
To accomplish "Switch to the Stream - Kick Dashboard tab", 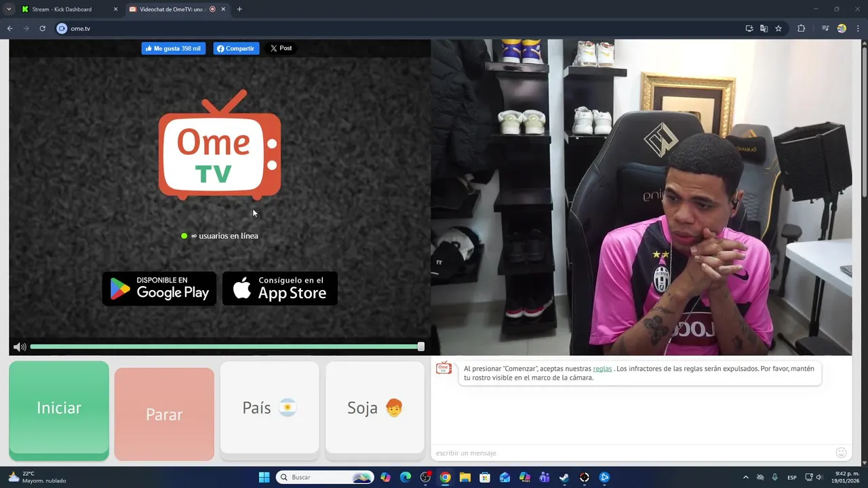I will (x=69, y=9).
